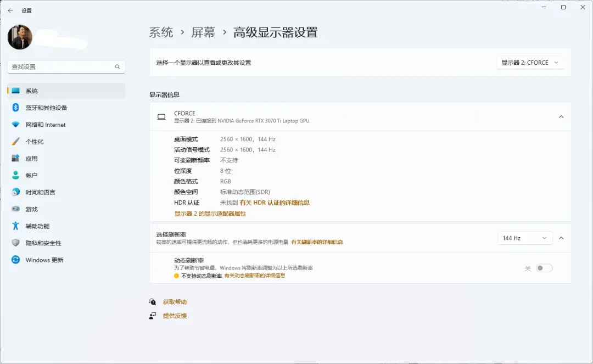Click the back arrow to return

[9, 9]
